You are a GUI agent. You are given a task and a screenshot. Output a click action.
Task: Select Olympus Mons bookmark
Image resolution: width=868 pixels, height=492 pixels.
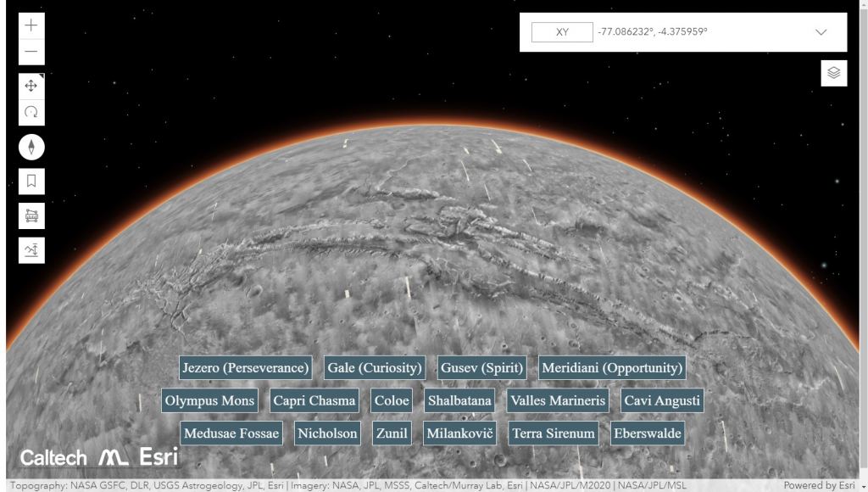click(209, 400)
